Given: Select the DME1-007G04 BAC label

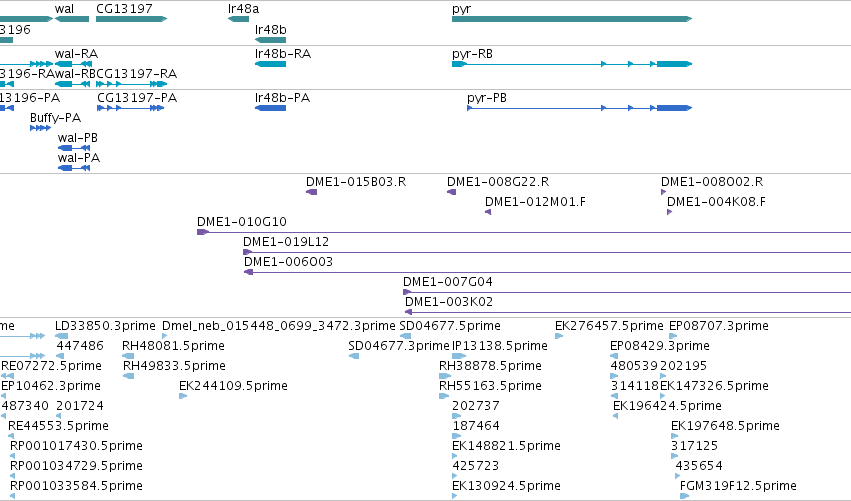Looking at the screenshot, I should (448, 282).
